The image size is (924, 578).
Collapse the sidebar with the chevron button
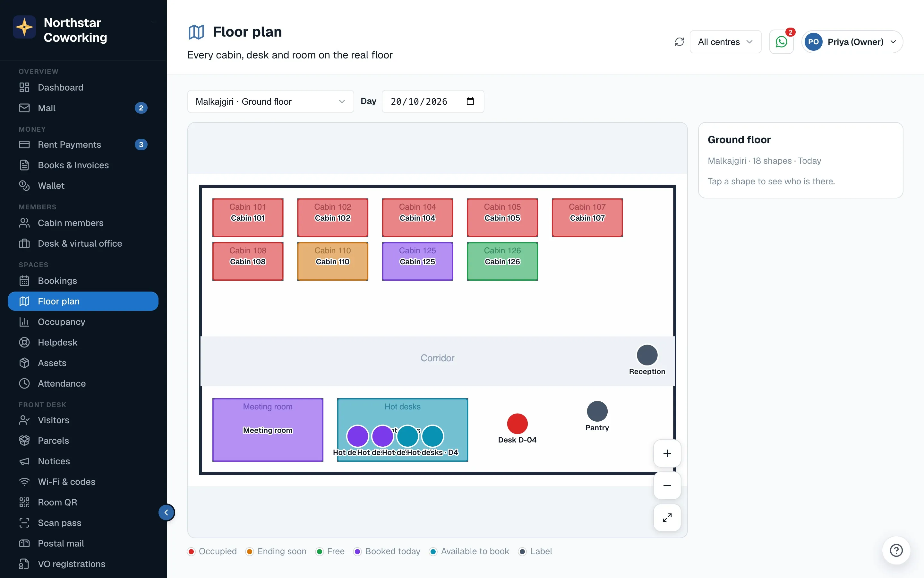(167, 512)
